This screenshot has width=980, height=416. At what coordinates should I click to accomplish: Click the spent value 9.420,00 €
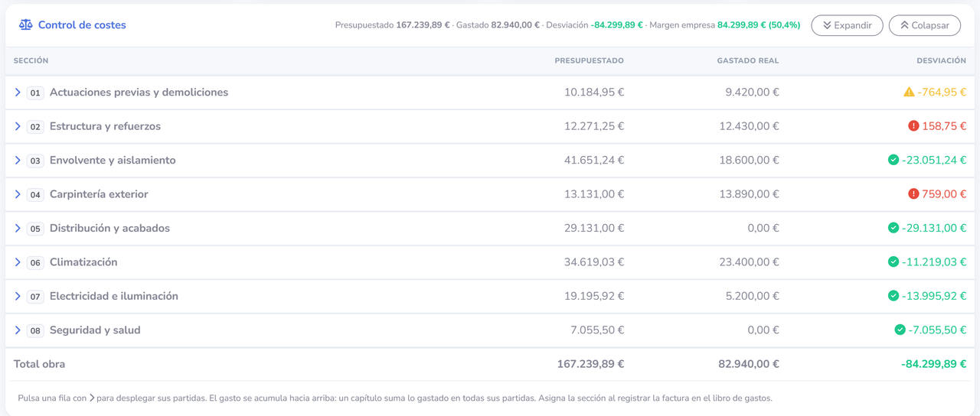point(752,92)
